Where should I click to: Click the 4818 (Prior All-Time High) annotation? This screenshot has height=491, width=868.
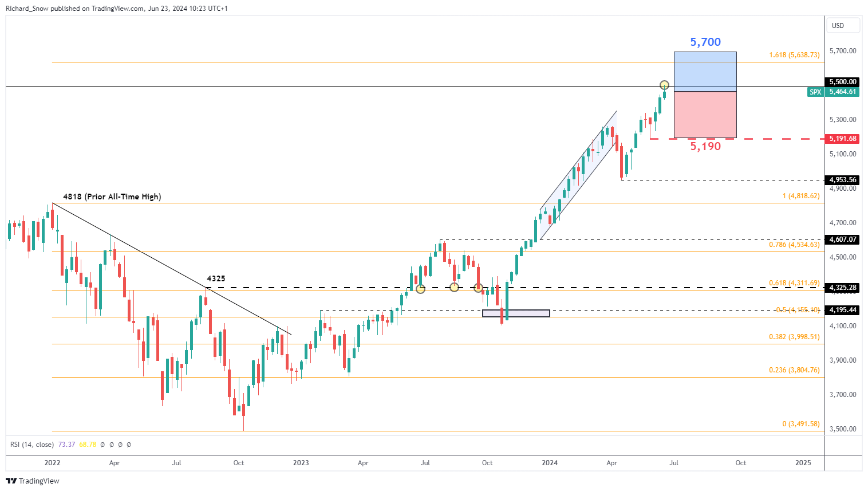pos(112,197)
